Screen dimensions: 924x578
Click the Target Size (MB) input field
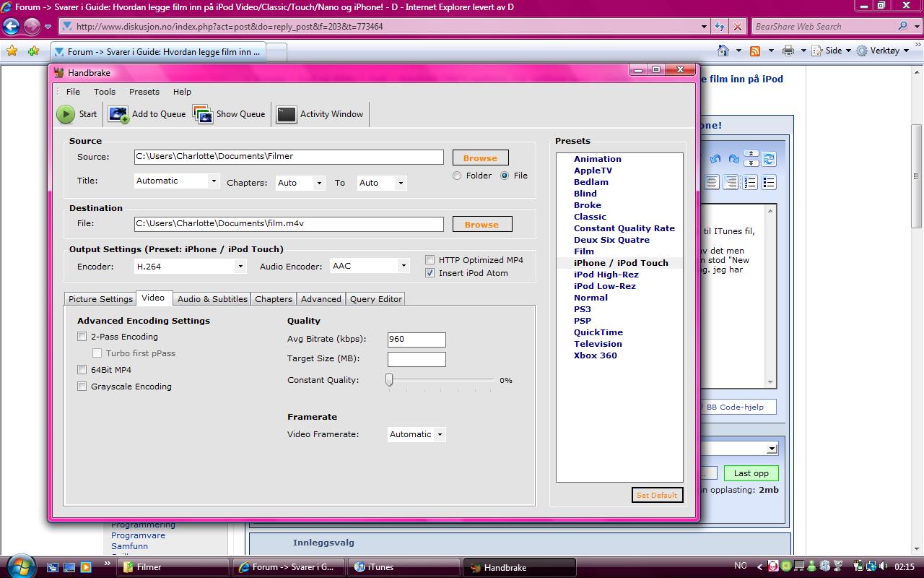click(x=417, y=359)
